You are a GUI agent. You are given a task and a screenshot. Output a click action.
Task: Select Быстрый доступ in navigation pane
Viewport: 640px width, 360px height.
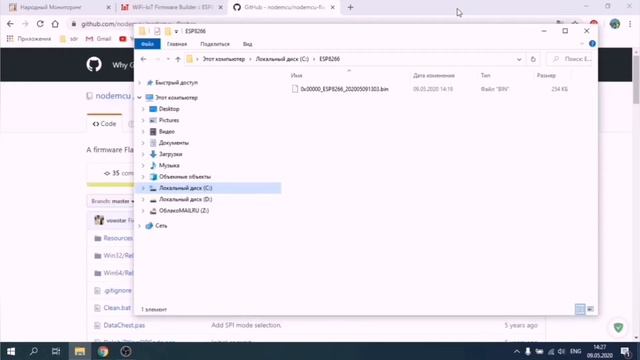176,82
